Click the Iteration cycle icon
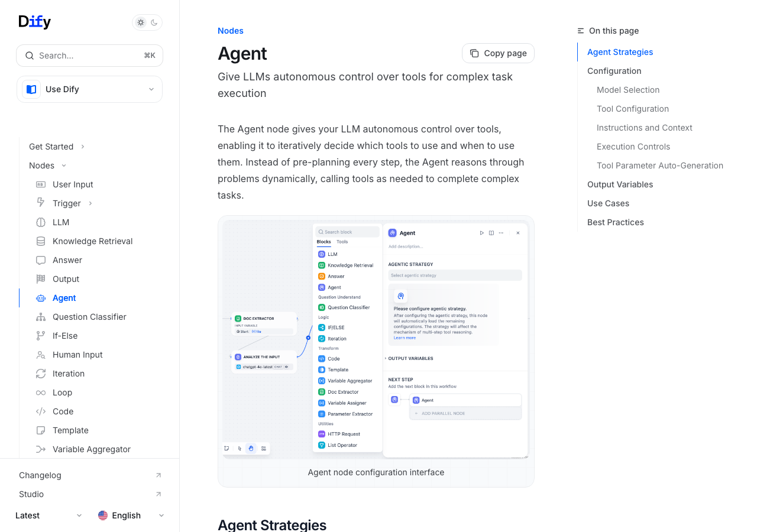 click(x=41, y=374)
